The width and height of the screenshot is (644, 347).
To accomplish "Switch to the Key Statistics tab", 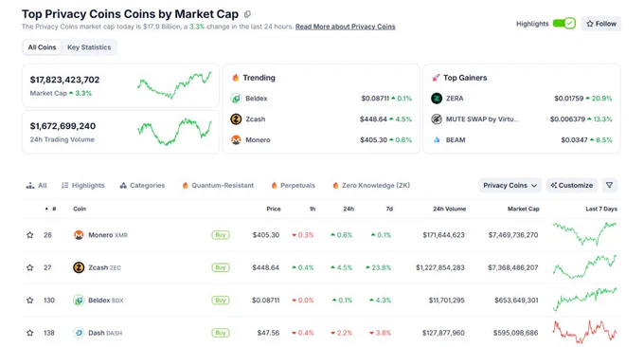I will [x=89, y=47].
